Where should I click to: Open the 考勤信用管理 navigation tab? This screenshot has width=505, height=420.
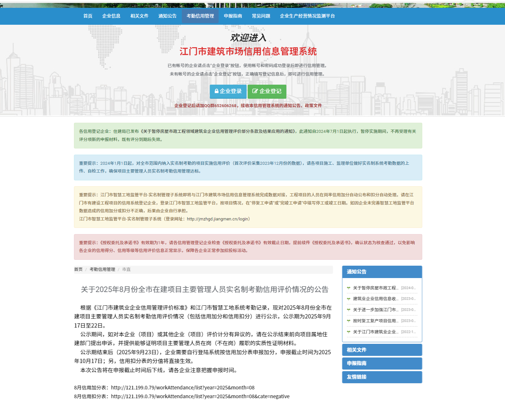click(200, 16)
